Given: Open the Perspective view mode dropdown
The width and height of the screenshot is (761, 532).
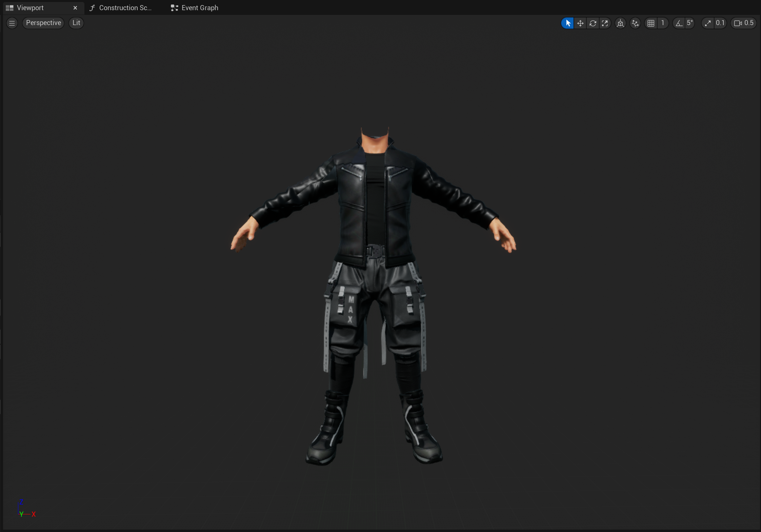Looking at the screenshot, I should pyautogui.click(x=43, y=23).
